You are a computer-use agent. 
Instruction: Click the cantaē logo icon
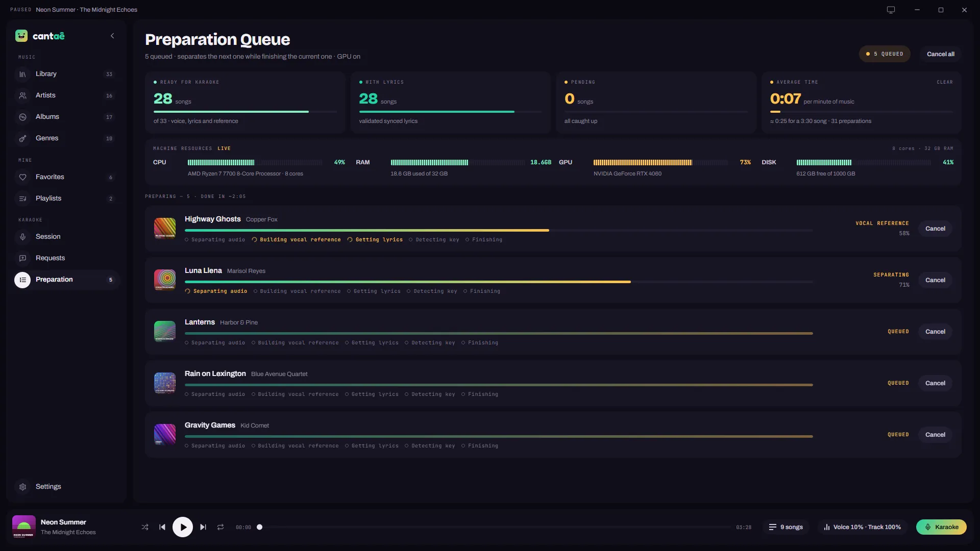21,36
